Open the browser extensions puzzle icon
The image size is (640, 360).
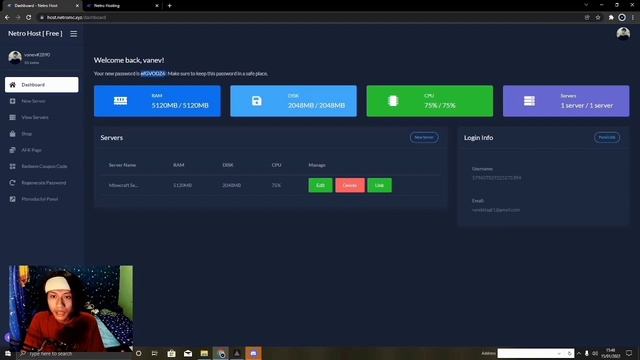(x=611, y=18)
